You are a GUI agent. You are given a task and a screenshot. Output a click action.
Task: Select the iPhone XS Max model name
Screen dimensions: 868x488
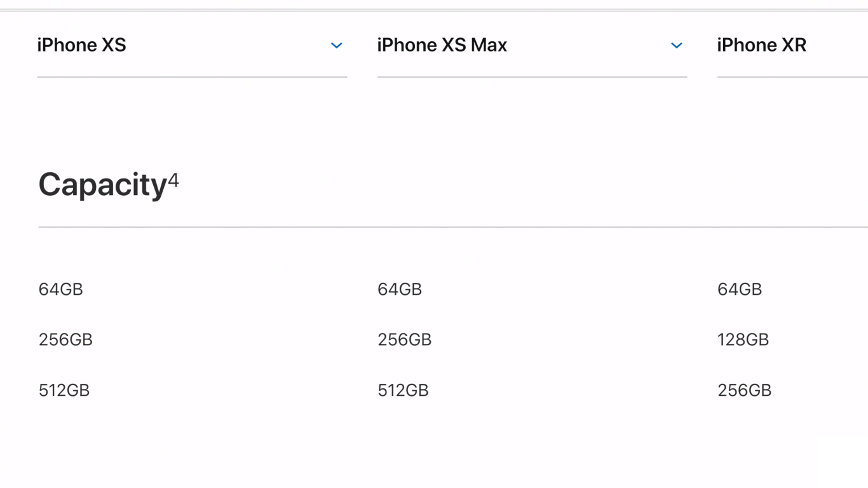coord(442,45)
